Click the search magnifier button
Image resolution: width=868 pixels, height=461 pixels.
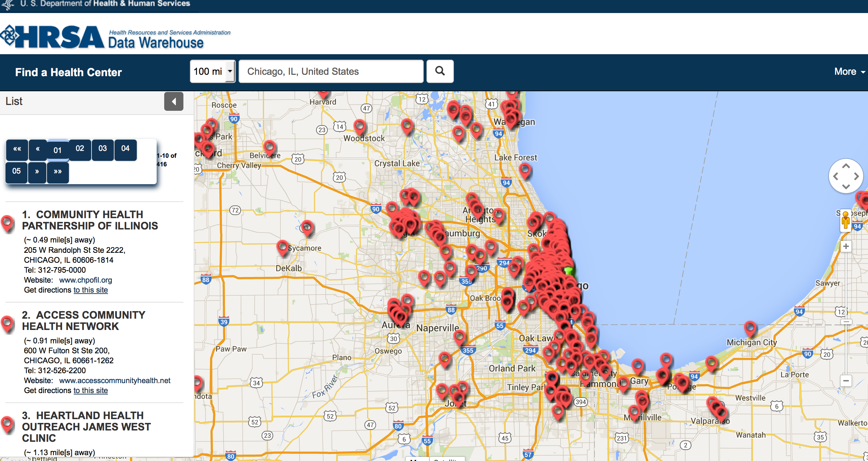pos(440,71)
